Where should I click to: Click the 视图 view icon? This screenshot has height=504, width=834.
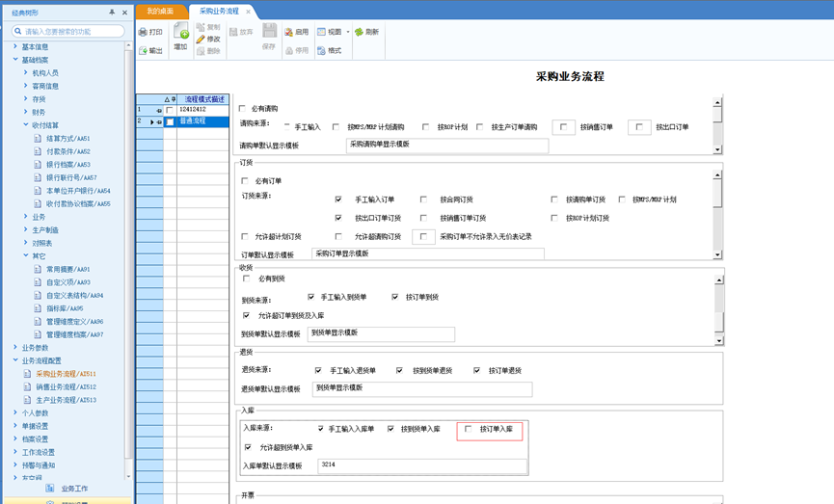pyautogui.click(x=321, y=32)
